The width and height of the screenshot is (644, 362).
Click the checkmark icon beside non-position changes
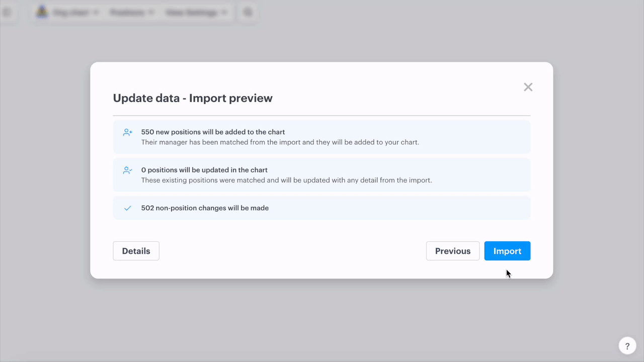128,208
